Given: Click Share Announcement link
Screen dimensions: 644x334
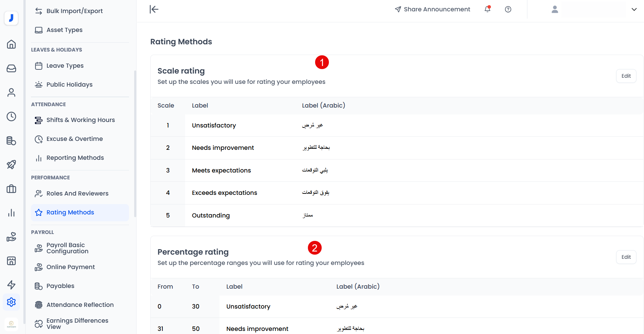Looking at the screenshot, I should click(x=432, y=9).
